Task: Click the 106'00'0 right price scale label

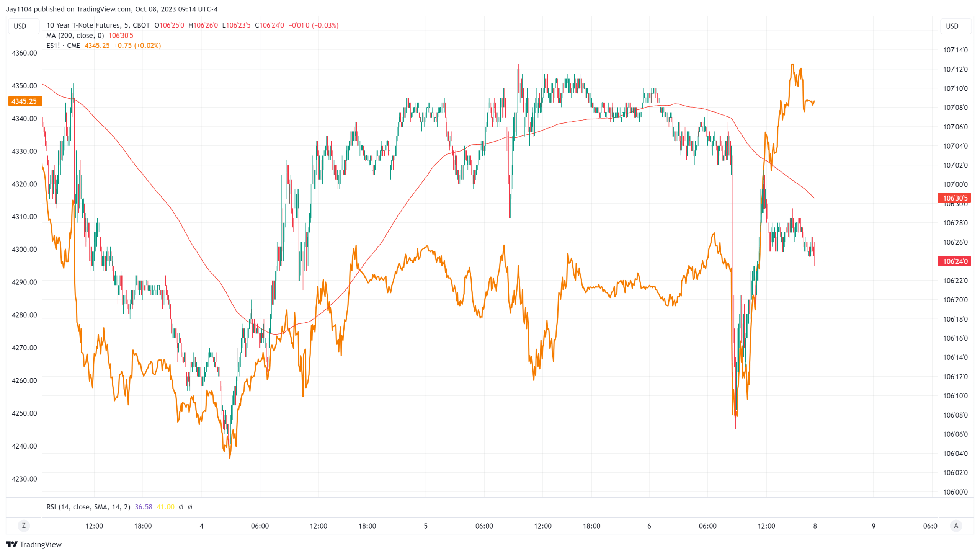Action: [955, 492]
